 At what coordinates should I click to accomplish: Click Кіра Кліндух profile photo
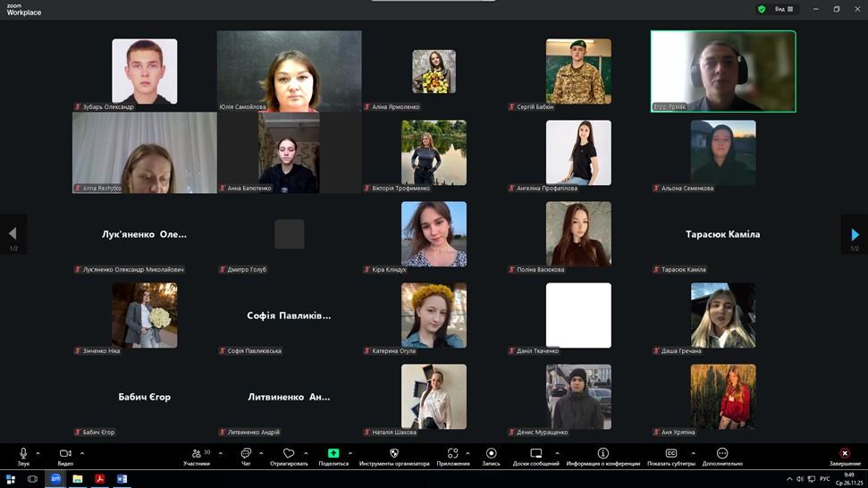click(434, 234)
